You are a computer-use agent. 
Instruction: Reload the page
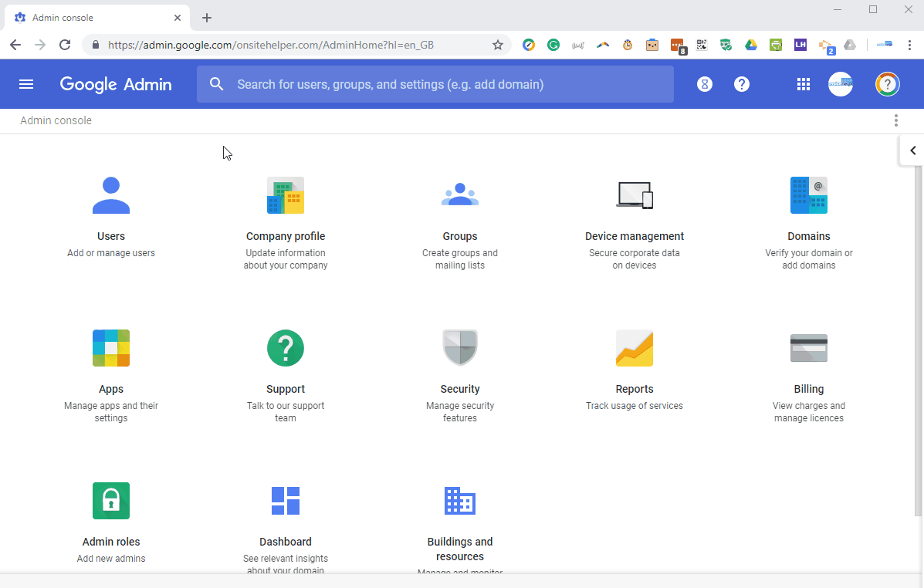click(65, 45)
